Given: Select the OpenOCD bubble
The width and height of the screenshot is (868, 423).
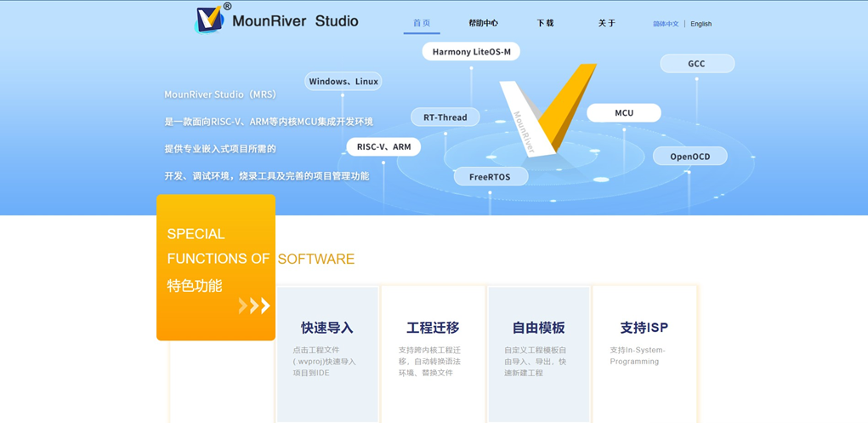Looking at the screenshot, I should coord(689,157).
